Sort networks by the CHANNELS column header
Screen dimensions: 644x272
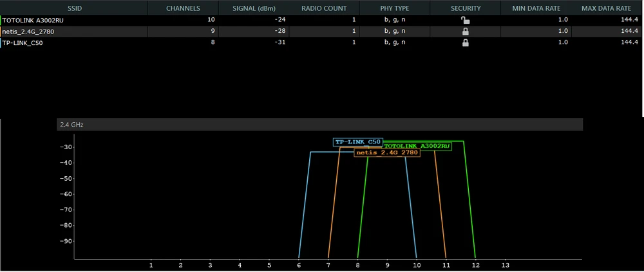(x=183, y=8)
